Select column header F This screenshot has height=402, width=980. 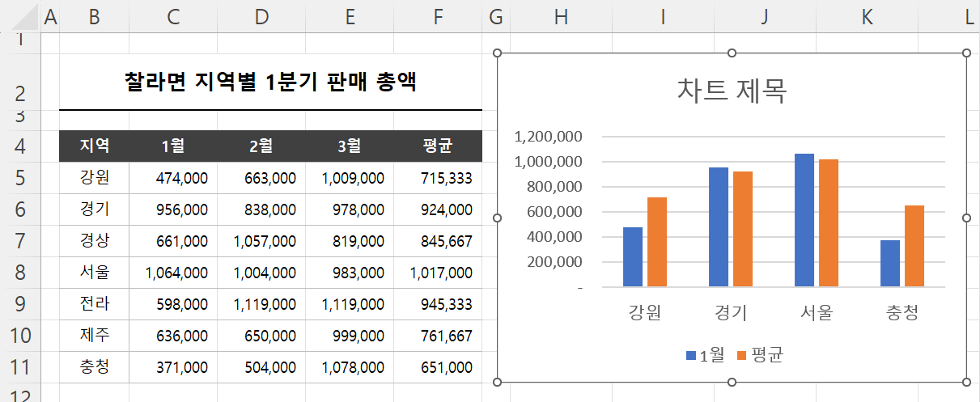[x=438, y=16]
